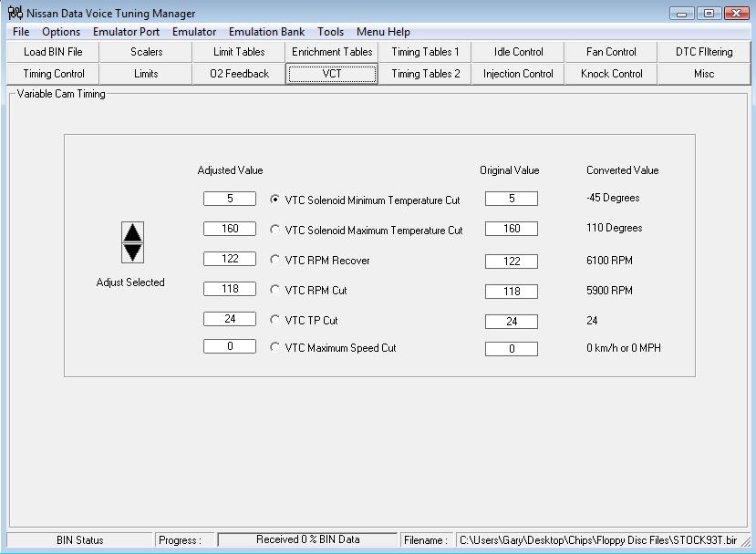The image size is (756, 554).
Task: Choose the VTC RPM Recover radio button
Action: coord(275,261)
